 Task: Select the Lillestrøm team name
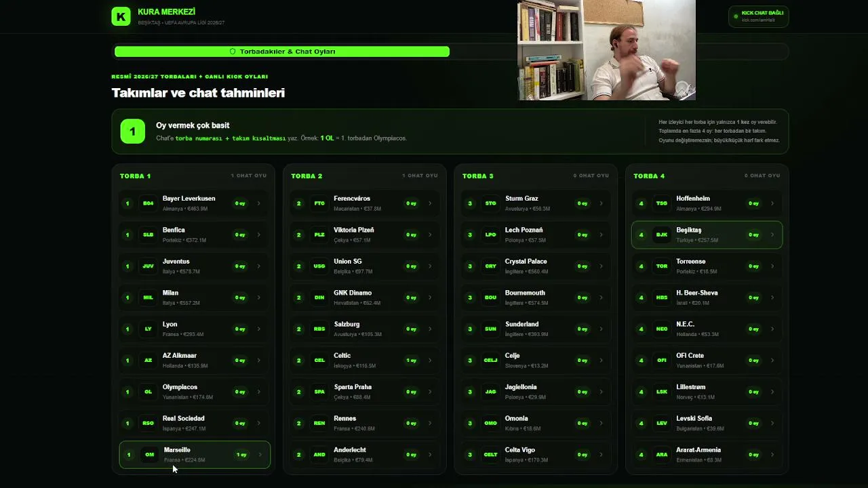click(691, 387)
